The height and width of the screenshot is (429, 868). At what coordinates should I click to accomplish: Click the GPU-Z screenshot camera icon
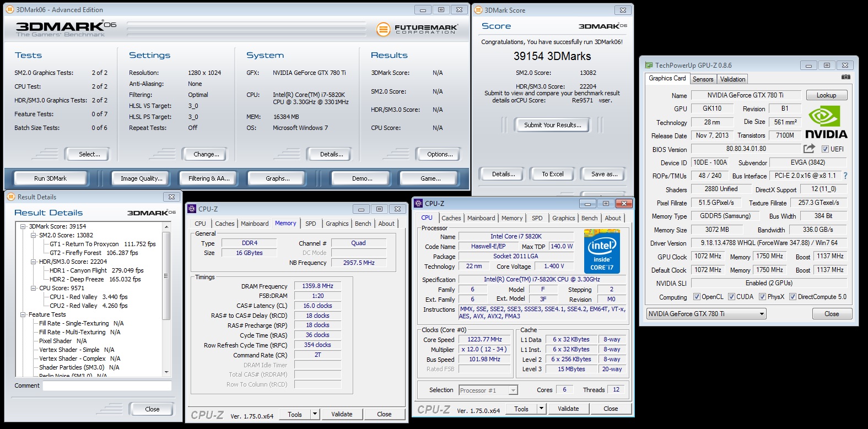click(x=846, y=78)
